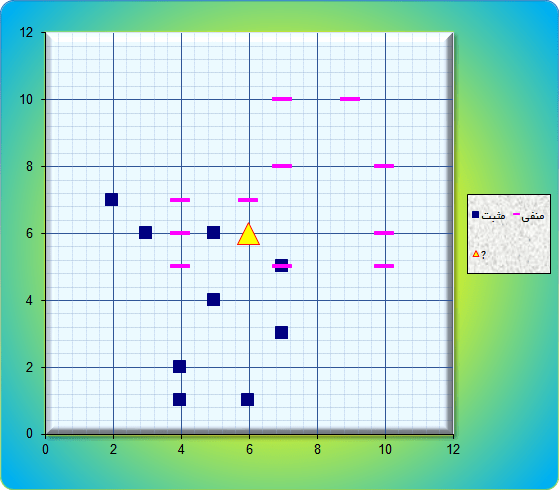Click the horizontal axis label 10

pyautogui.click(x=385, y=449)
